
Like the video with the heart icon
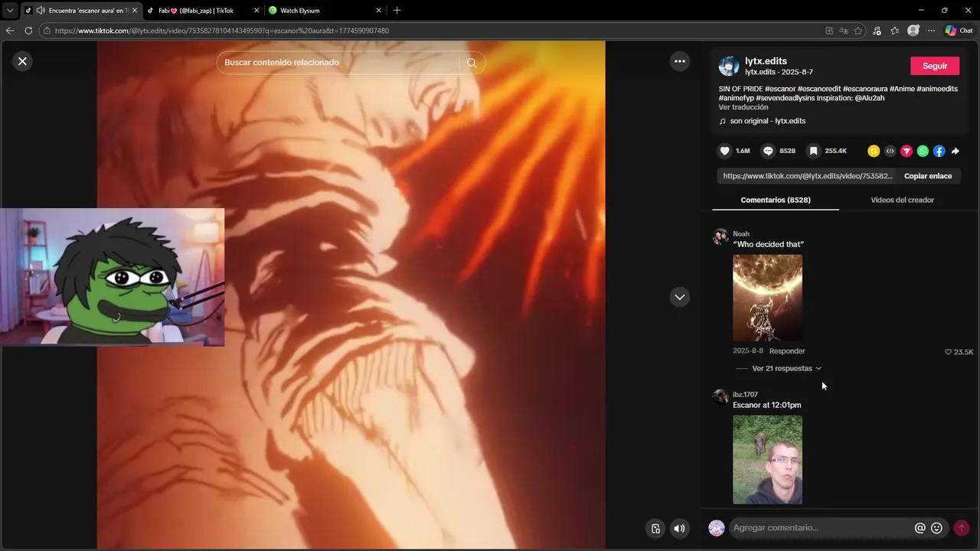(x=724, y=151)
